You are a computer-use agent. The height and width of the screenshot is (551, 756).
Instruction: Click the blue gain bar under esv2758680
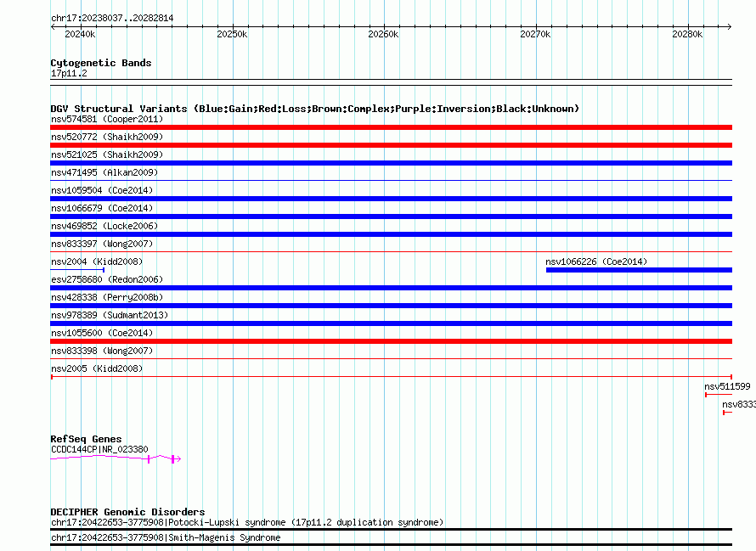[391, 288]
